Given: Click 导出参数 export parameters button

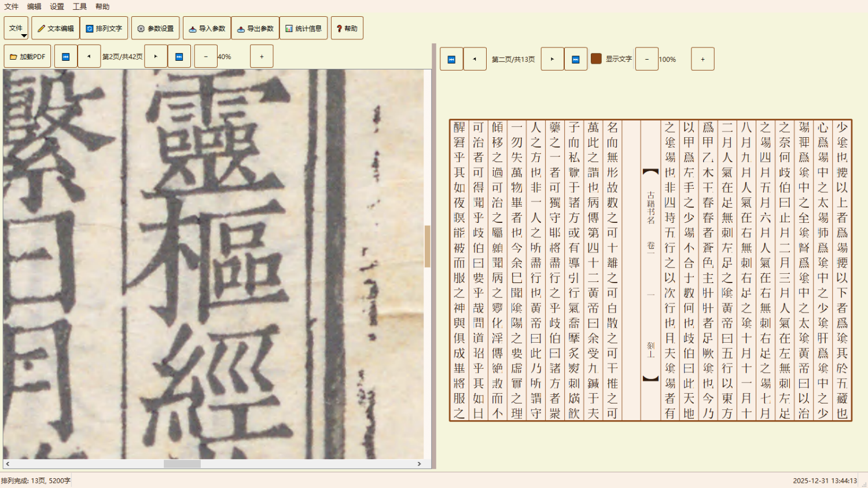Looking at the screenshot, I should point(255,28).
